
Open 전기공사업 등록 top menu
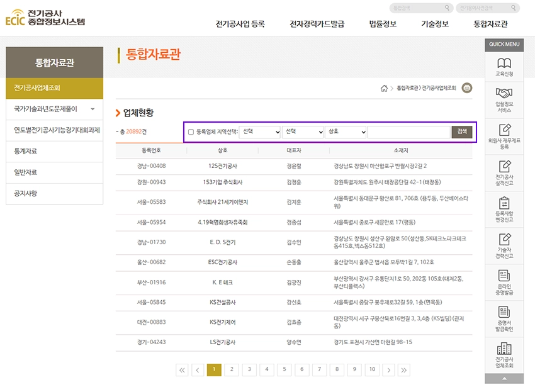click(240, 24)
